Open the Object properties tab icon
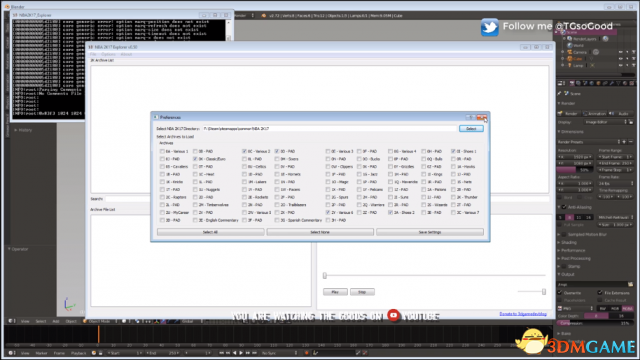The width and height of the screenshot is (640, 360). click(598, 83)
